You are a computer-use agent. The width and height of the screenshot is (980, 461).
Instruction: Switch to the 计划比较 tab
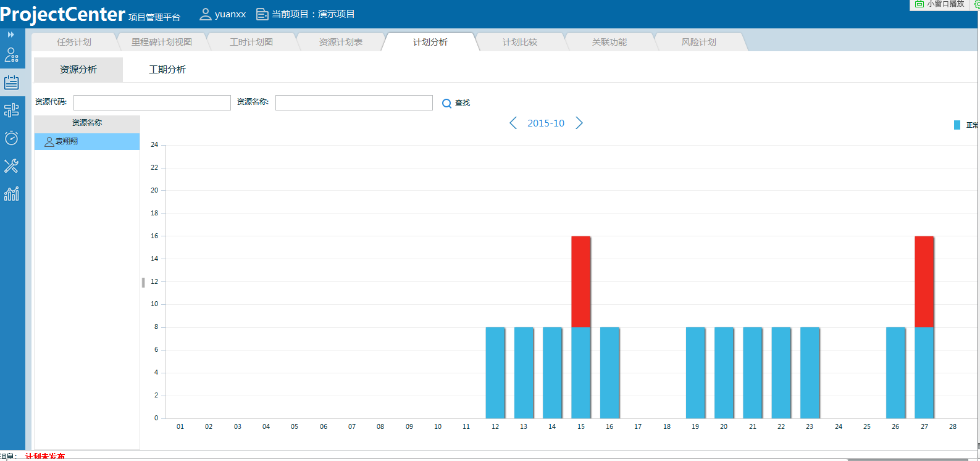pyautogui.click(x=520, y=42)
